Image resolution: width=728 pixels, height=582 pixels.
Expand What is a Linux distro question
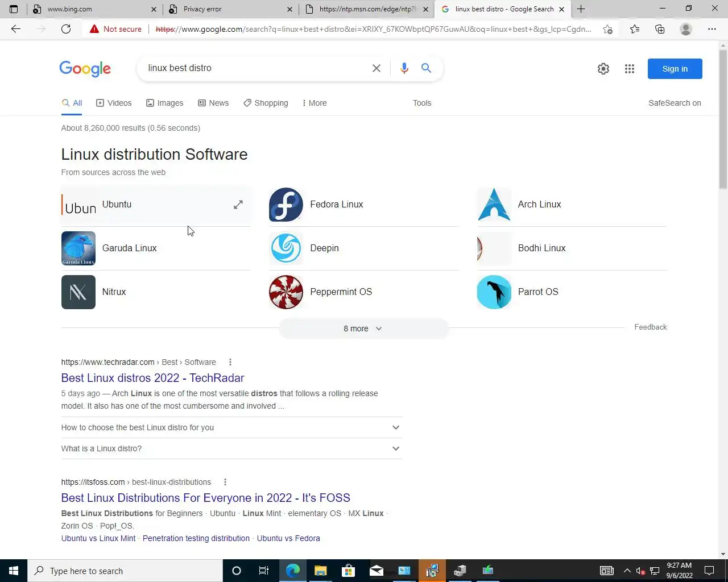click(x=231, y=448)
